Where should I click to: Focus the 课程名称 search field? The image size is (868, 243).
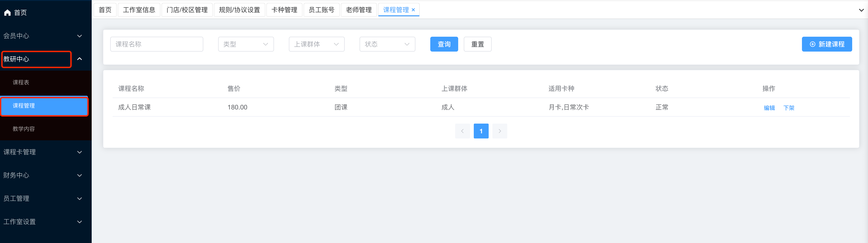pos(157,44)
